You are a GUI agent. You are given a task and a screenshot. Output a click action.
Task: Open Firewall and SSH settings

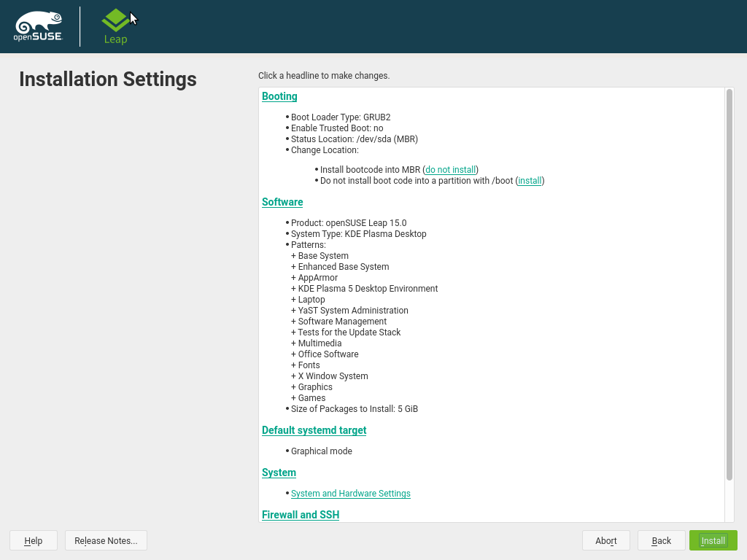point(301,515)
